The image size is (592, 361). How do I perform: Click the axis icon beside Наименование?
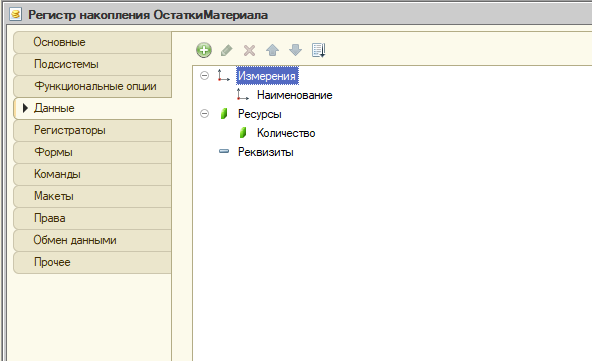(242, 94)
